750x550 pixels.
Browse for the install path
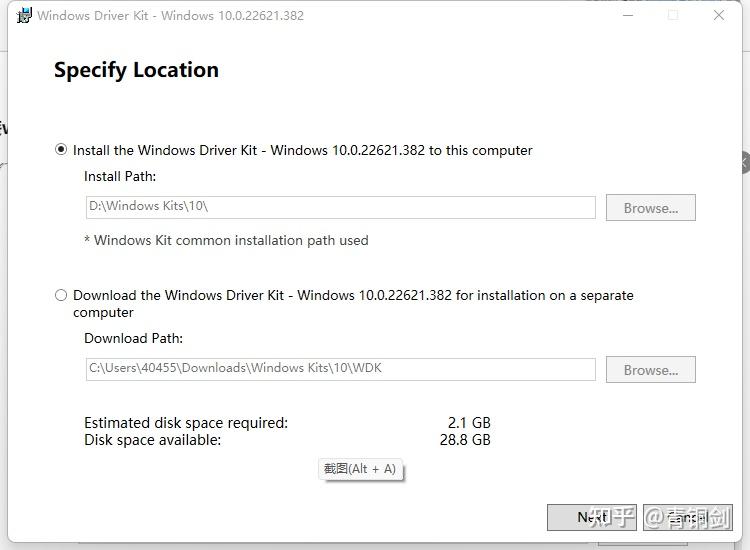pyautogui.click(x=651, y=208)
